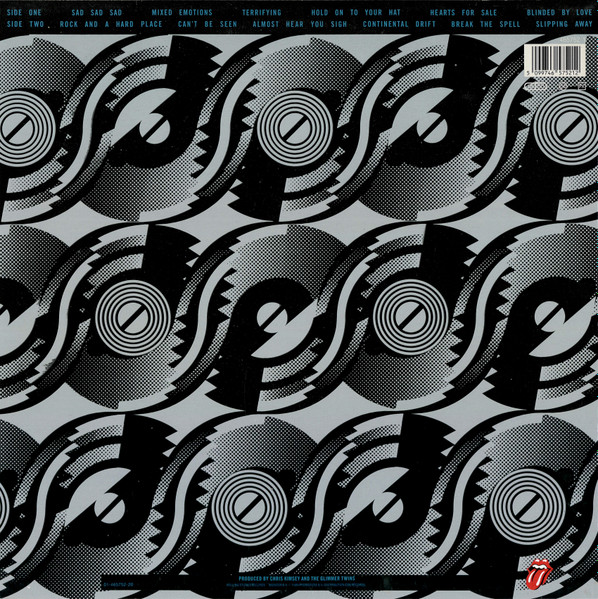The image size is (598, 599).
Task: Click the Blinded By Love track title
Action: [x=559, y=13]
